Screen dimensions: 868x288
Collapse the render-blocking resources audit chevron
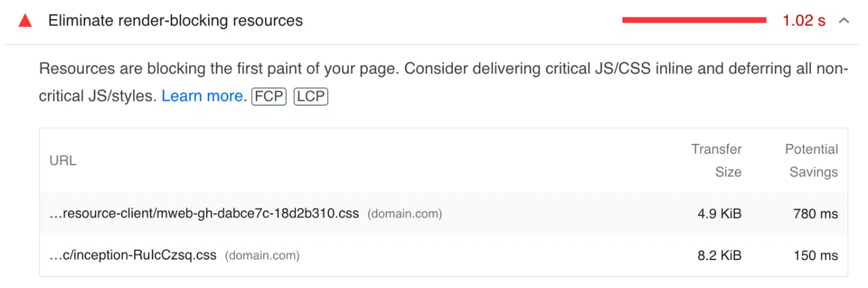click(844, 21)
